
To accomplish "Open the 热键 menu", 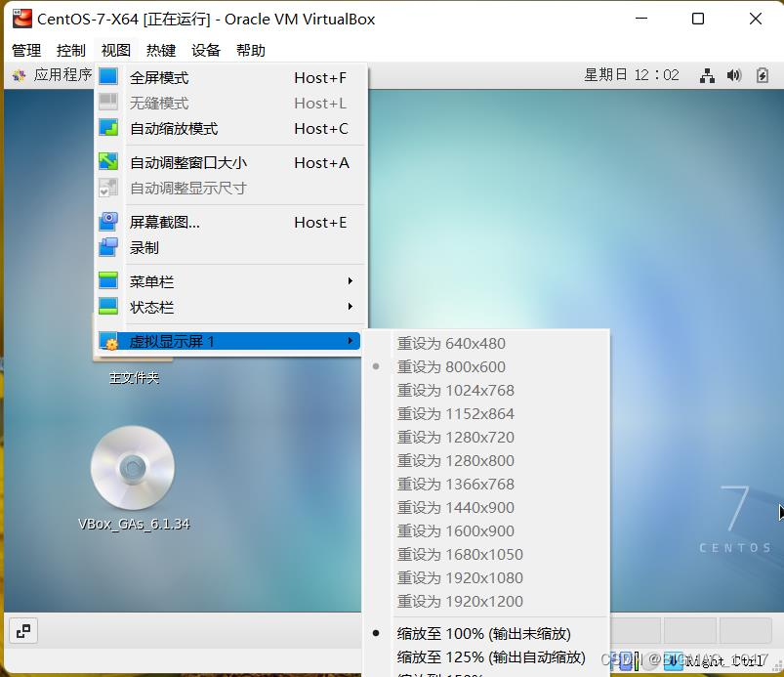I will (160, 50).
